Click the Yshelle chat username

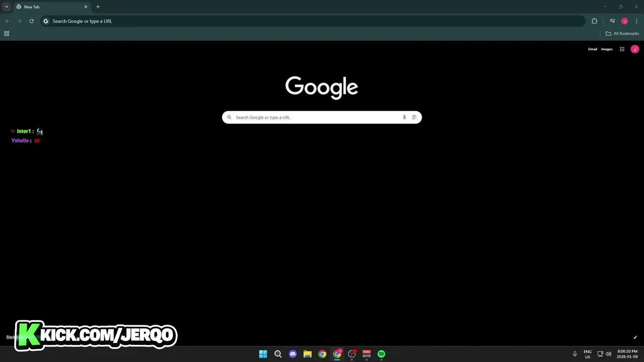point(20,141)
